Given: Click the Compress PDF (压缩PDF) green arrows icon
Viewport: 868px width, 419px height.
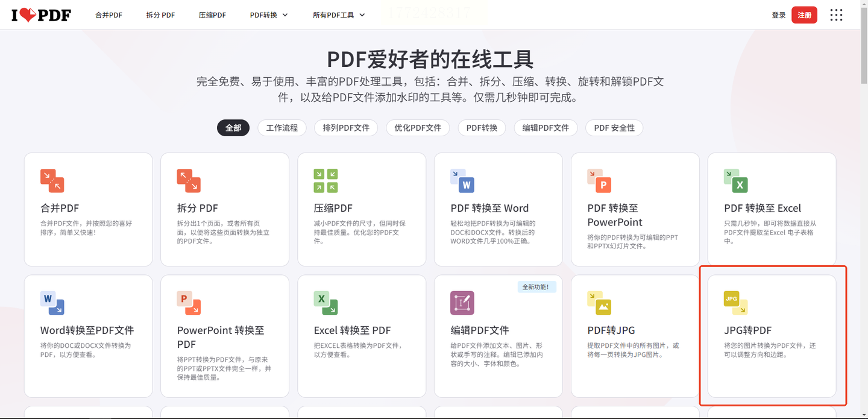Looking at the screenshot, I should click(x=325, y=181).
